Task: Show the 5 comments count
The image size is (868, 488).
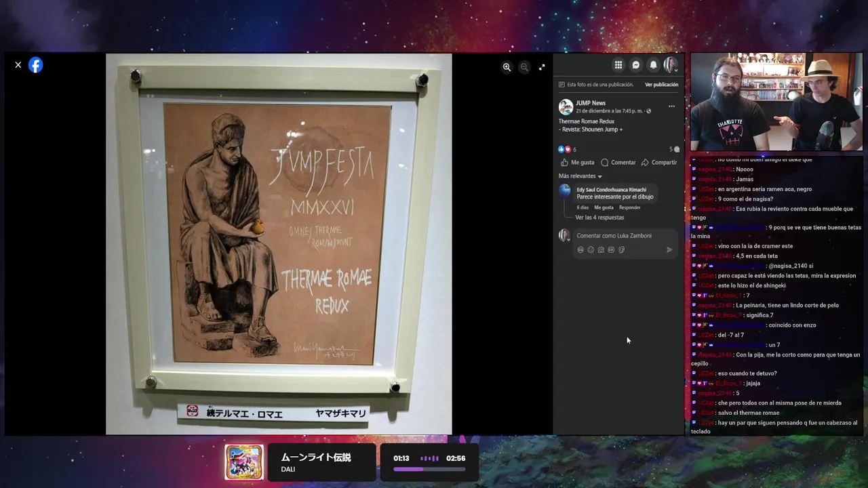Action: [x=674, y=150]
